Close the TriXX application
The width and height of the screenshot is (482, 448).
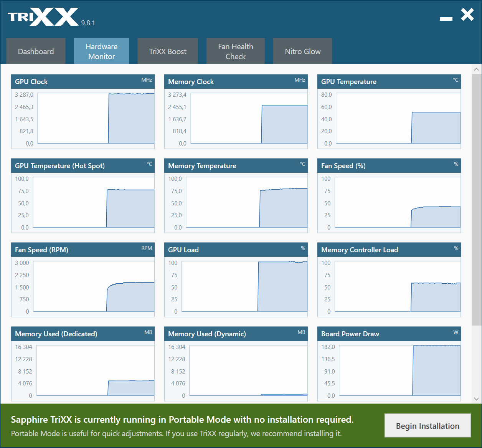(467, 15)
